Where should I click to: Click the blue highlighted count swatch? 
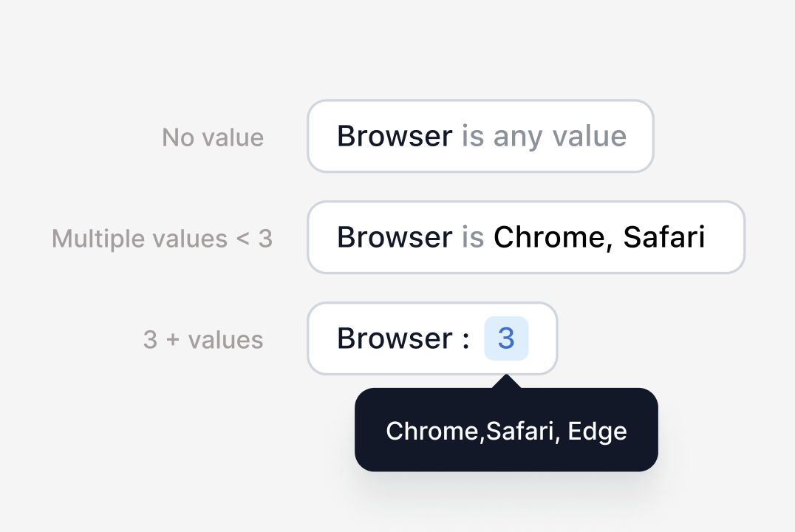[x=506, y=338]
